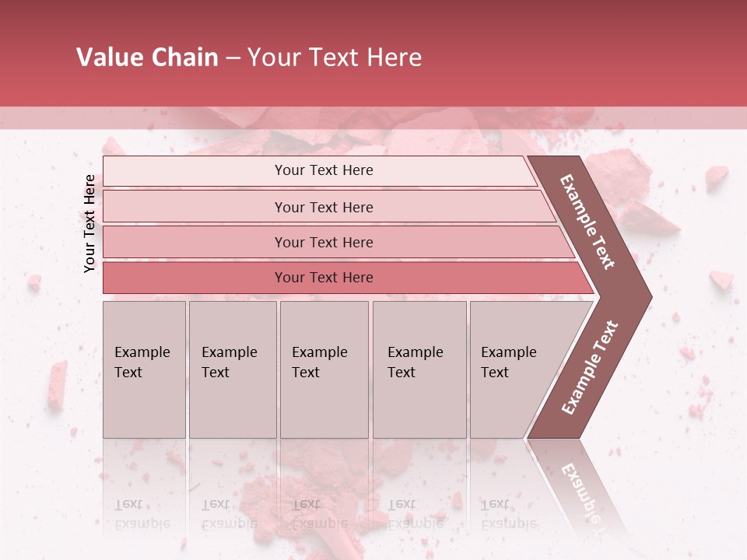The height and width of the screenshot is (560, 747).
Task: Click the vertical 'Your Text Here' label
Action: pos(90,223)
